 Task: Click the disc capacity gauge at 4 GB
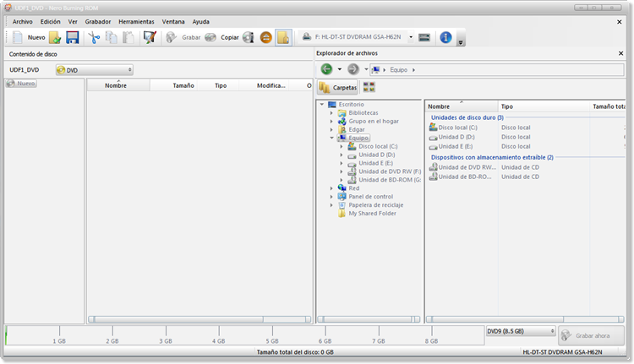(219, 335)
